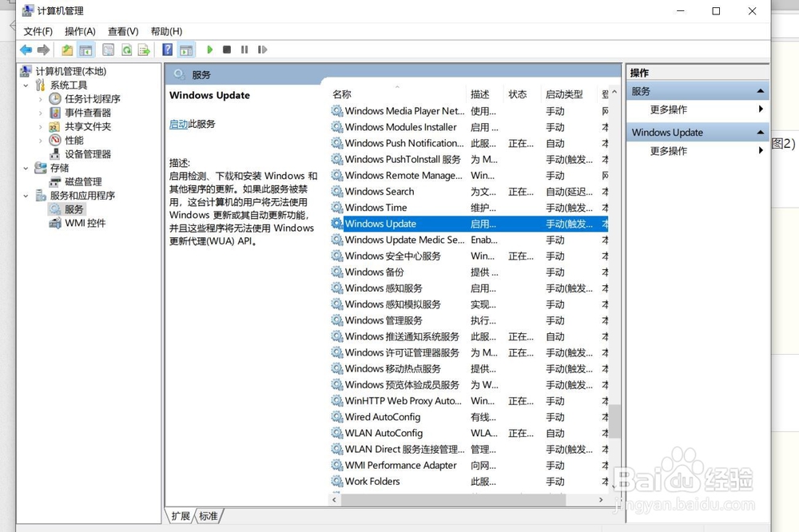Toggle the Show/Hide Console Tree icon
Image resolution: width=799 pixels, height=532 pixels.
85,50
